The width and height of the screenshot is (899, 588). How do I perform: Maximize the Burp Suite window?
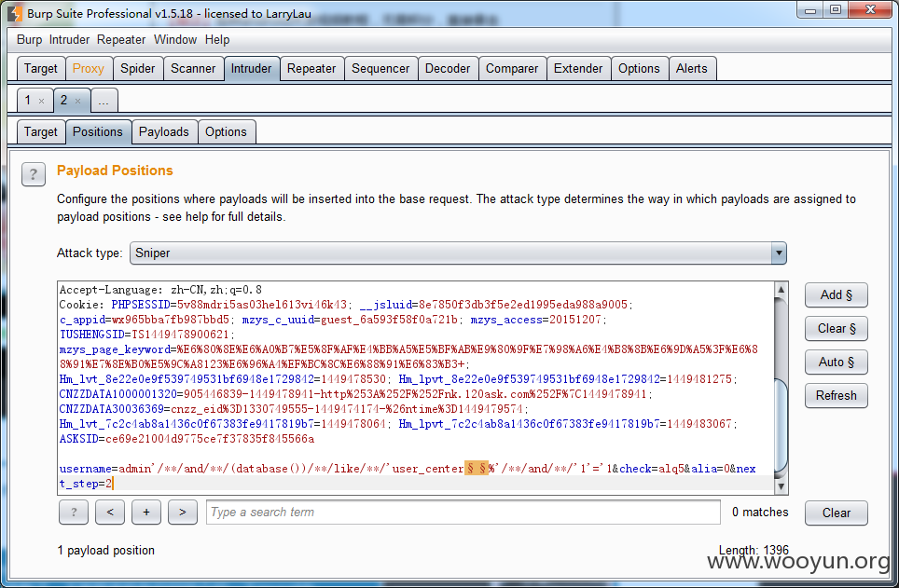pyautogui.click(x=836, y=9)
